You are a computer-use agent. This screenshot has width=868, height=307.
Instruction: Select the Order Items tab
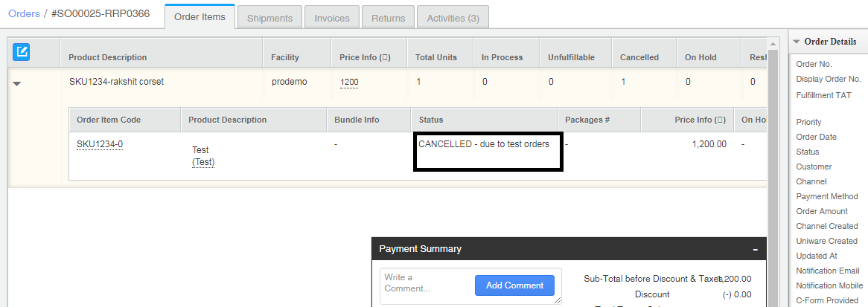(200, 16)
